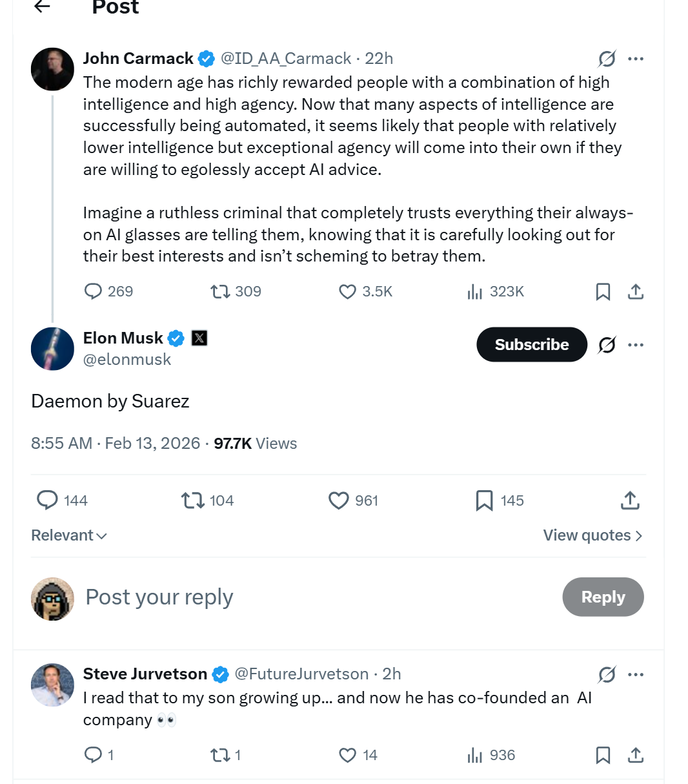Subscribe to Elon Musk
Viewport: 688px width, 784px height.
coord(531,344)
